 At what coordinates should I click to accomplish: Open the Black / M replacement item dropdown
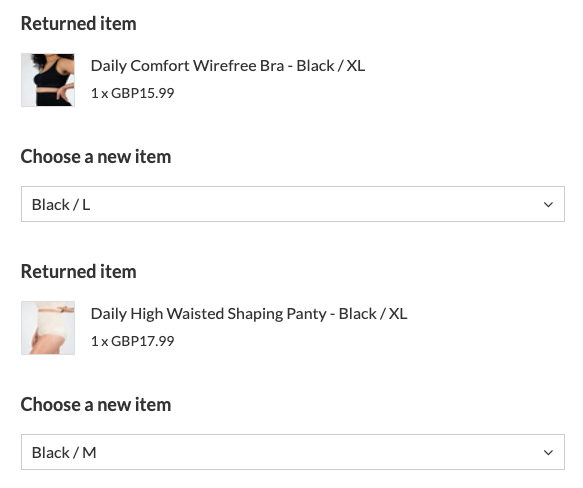293,452
